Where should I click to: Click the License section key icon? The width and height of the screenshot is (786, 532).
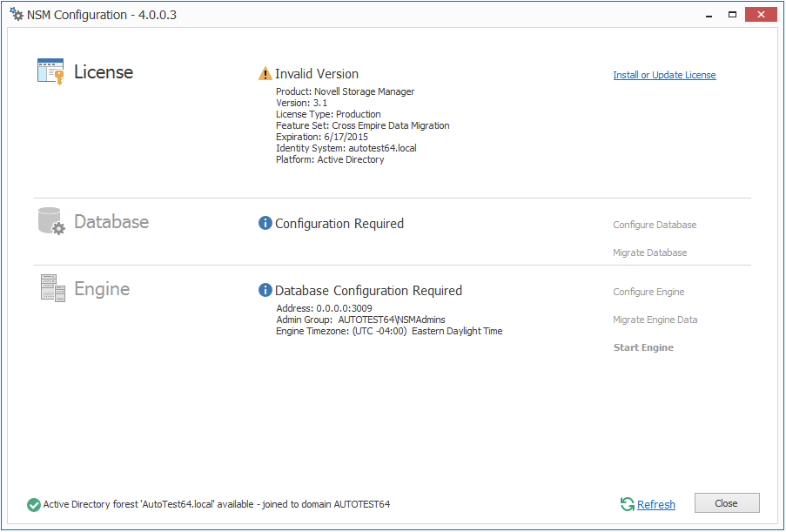(x=50, y=71)
